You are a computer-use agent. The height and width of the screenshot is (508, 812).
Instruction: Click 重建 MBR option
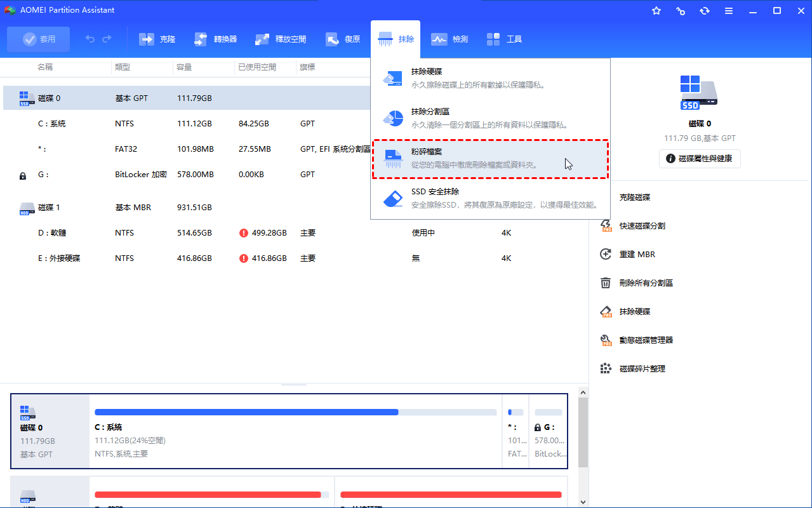[x=637, y=254]
